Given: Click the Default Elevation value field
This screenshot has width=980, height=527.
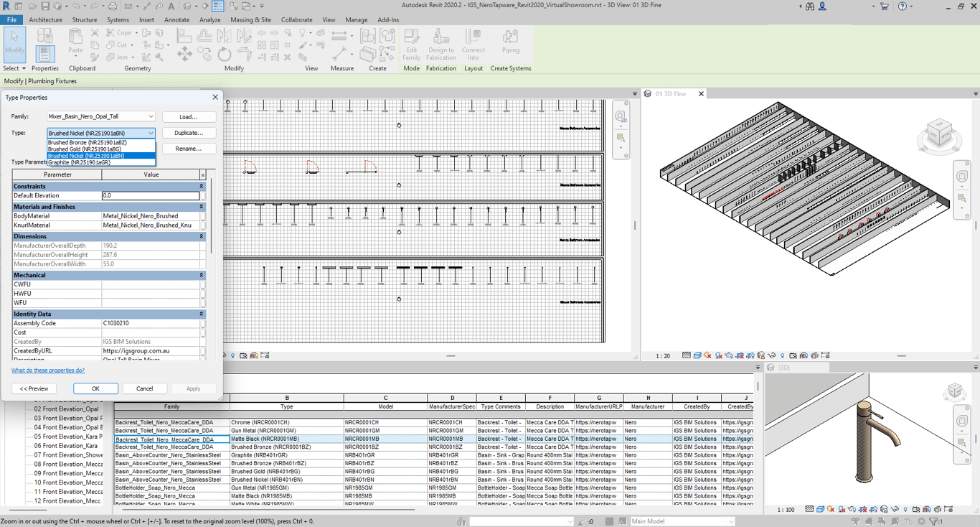Looking at the screenshot, I should pos(151,195).
